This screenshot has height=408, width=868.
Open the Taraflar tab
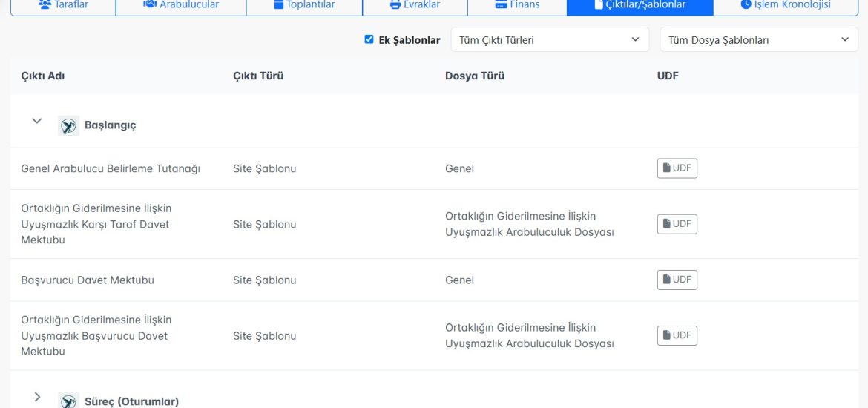coord(63,5)
